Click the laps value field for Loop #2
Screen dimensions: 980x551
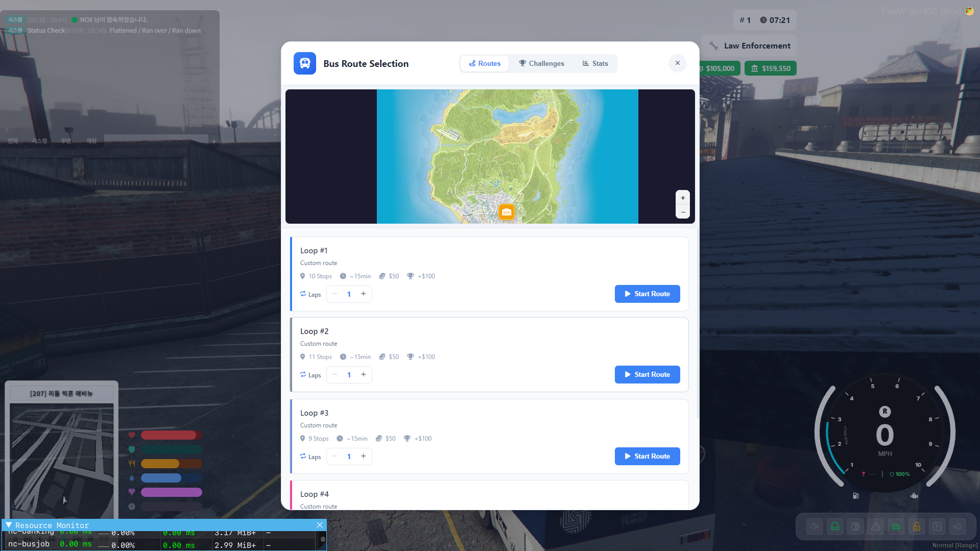click(349, 375)
